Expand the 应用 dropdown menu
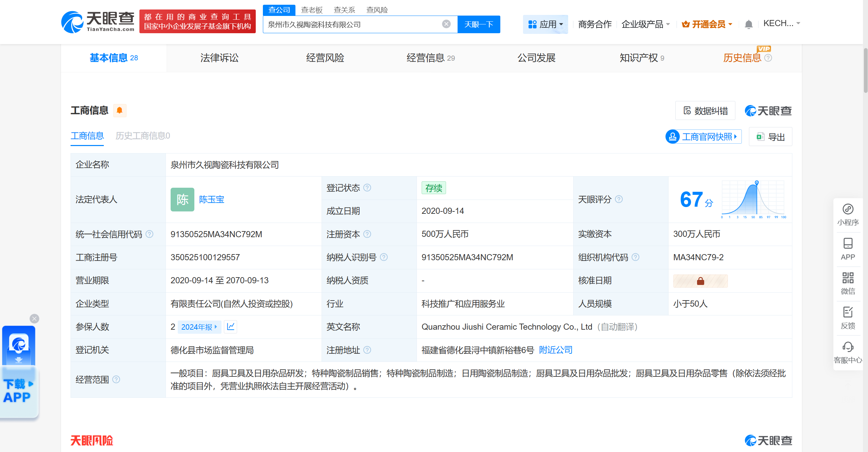Screen dimensions: 868x452 545,24
